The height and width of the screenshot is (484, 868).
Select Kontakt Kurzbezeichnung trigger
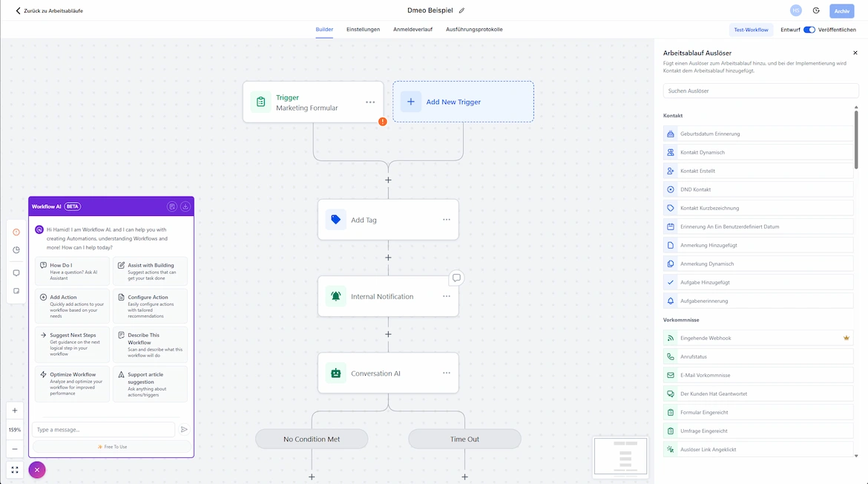click(x=758, y=208)
